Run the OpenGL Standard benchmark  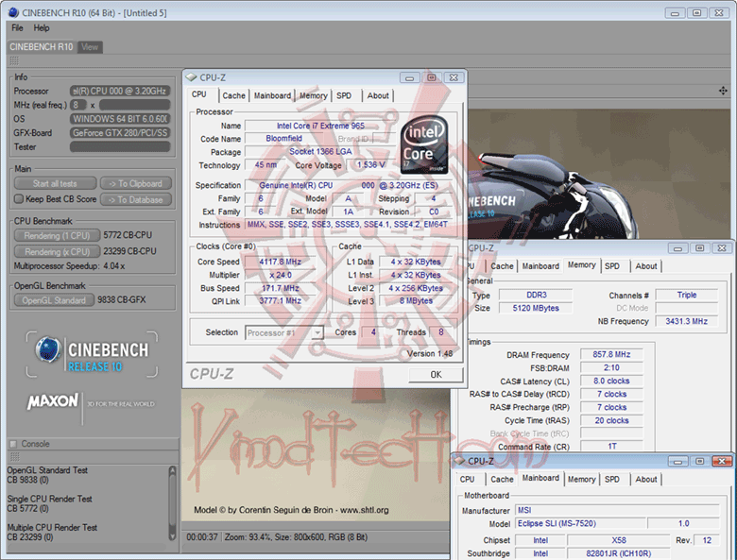(54, 300)
